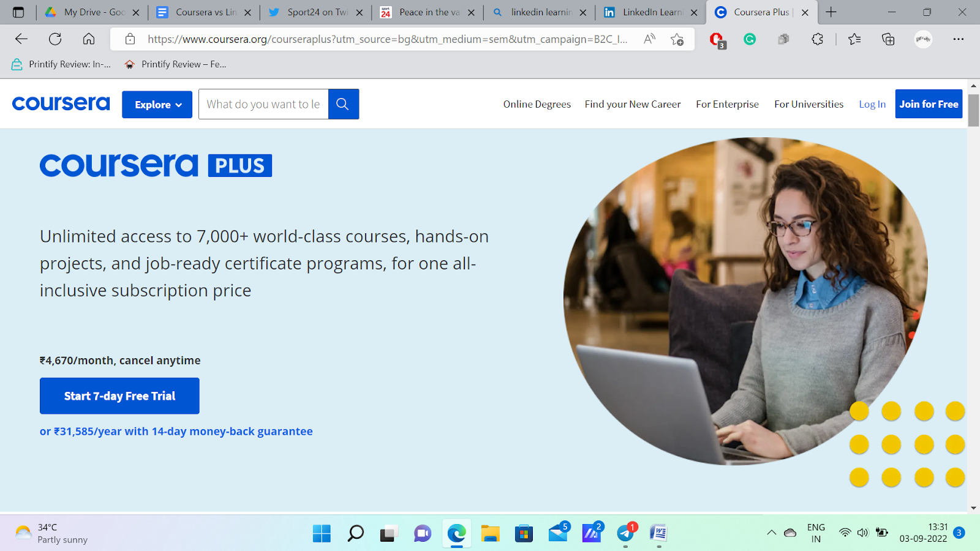
Task: Open the Task View icon in taskbar
Action: click(388, 533)
